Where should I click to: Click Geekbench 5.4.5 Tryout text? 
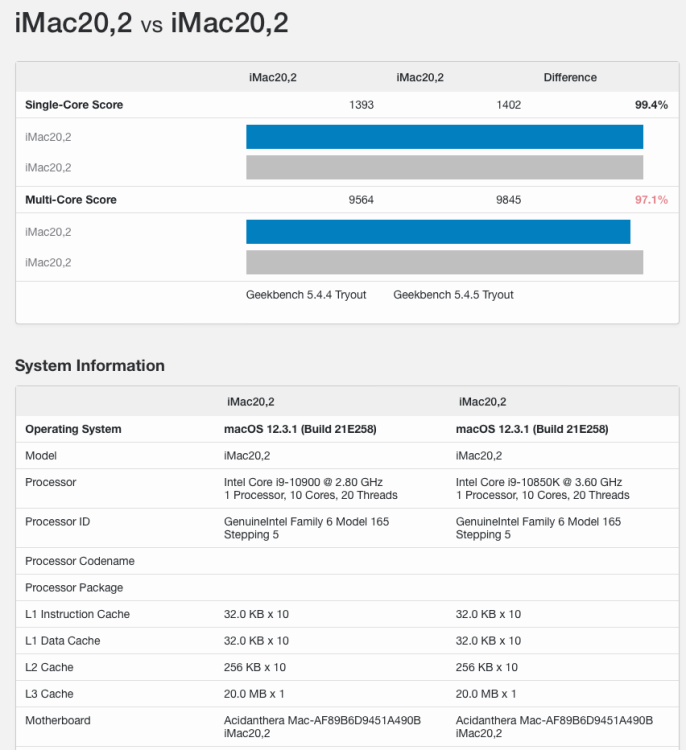click(x=454, y=295)
